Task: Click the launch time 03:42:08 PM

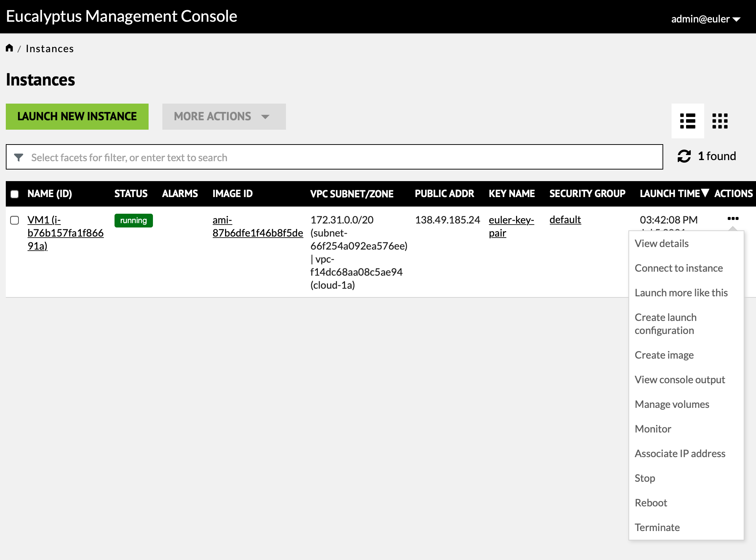Action: point(669,220)
